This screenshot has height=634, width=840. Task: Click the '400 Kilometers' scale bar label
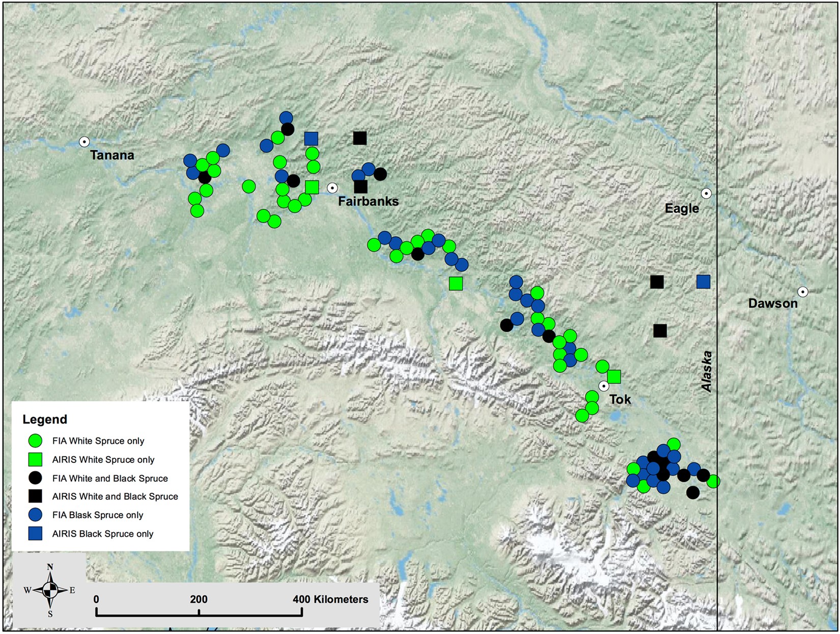(x=330, y=599)
